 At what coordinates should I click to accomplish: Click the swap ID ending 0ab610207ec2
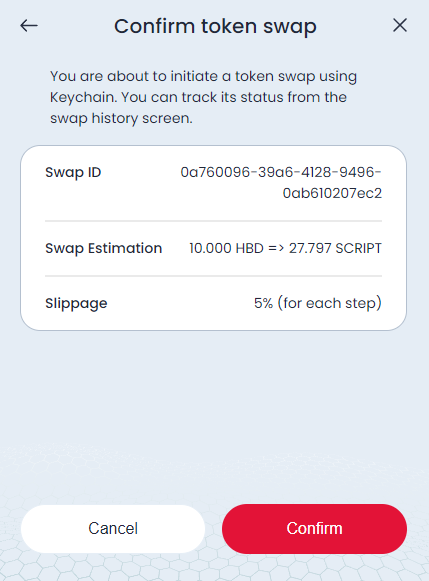click(x=332, y=193)
